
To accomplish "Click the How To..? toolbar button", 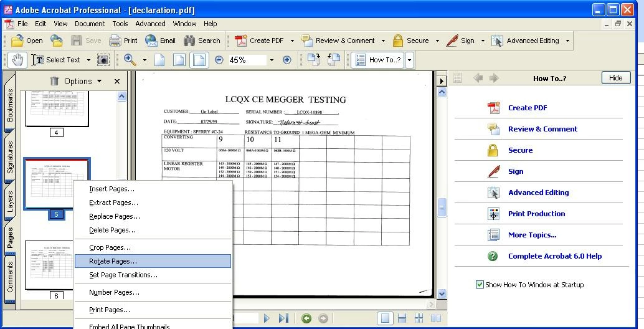I will 378,60.
